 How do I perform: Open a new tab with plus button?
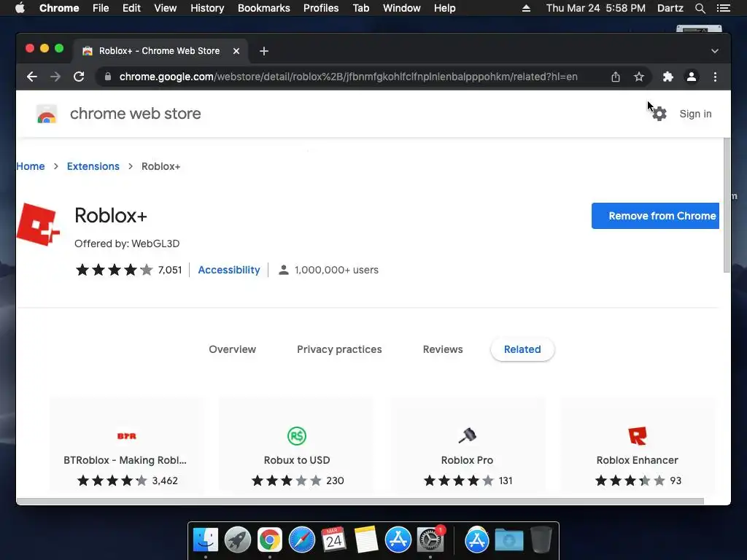pyautogui.click(x=264, y=51)
